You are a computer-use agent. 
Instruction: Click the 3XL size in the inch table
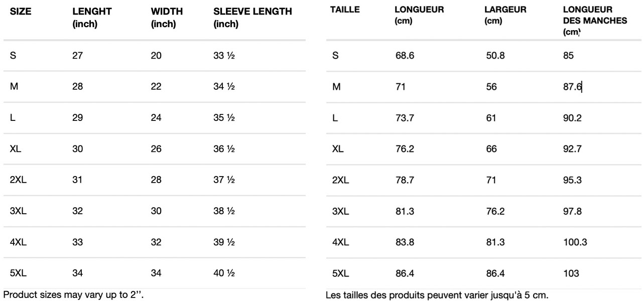click(18, 211)
